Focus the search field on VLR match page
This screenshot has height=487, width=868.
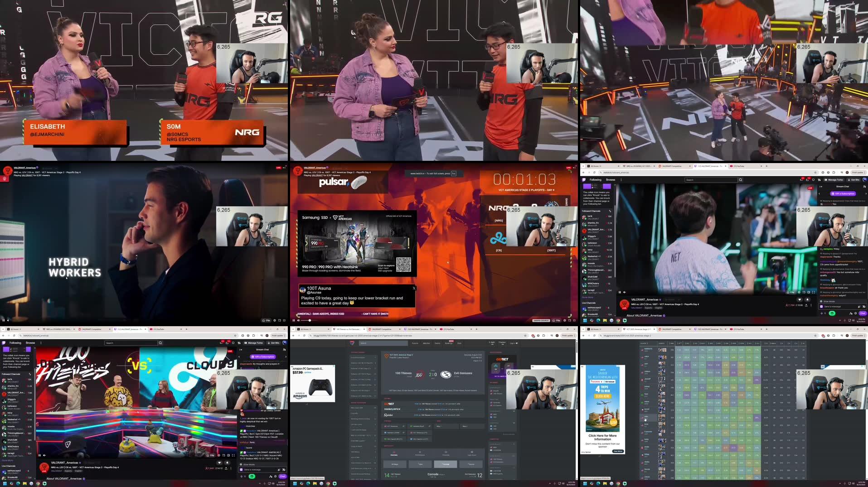383,343
